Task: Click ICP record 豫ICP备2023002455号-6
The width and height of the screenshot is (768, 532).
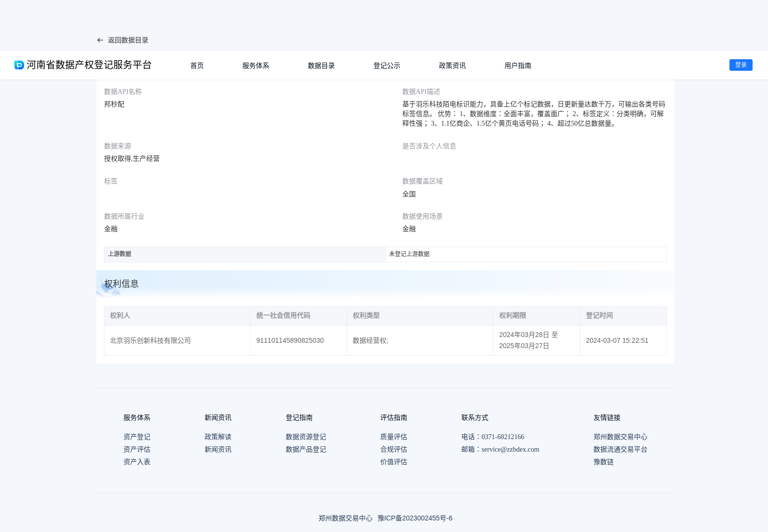Action: pyautogui.click(x=415, y=518)
